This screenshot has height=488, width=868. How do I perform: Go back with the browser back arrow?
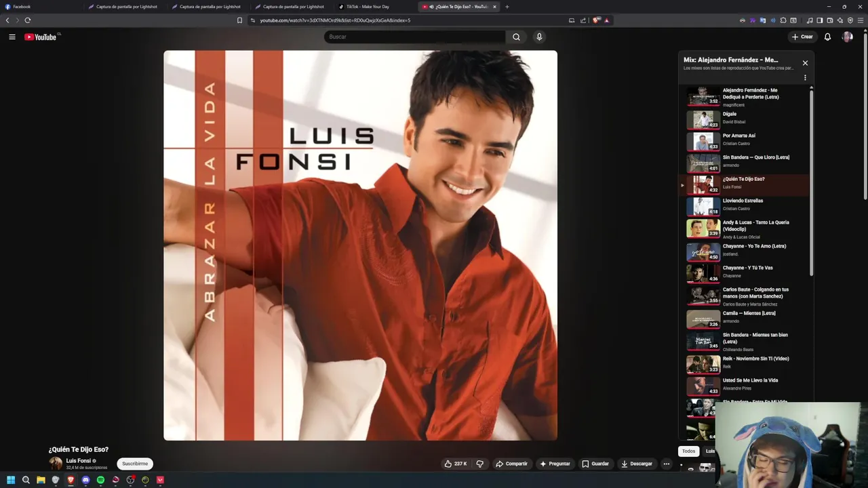[x=7, y=20]
